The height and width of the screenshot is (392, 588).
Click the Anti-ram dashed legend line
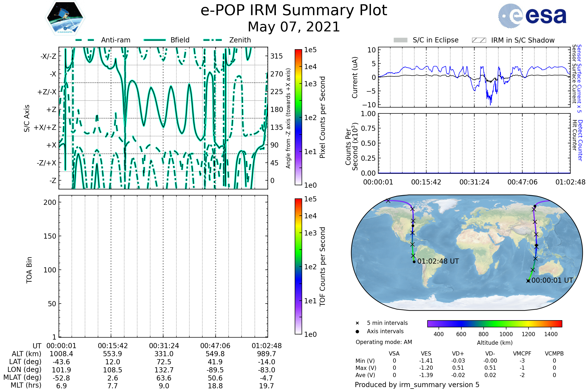[85, 40]
